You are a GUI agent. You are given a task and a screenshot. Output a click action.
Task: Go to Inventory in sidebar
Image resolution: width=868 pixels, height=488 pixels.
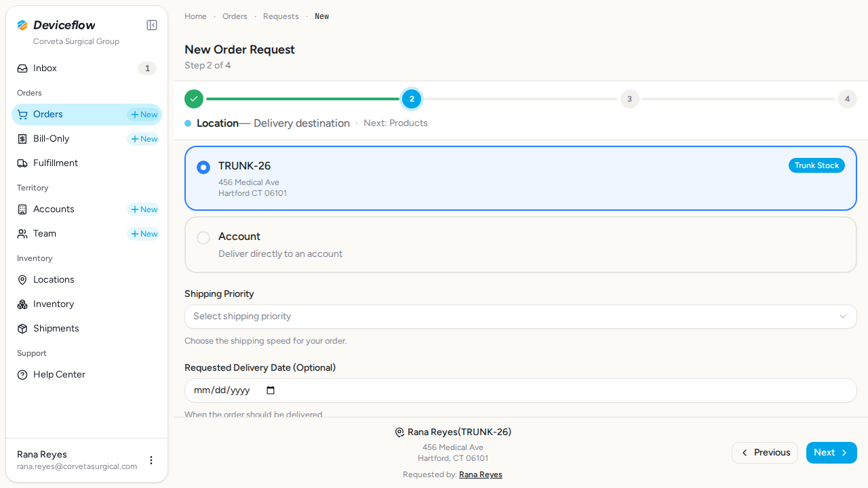click(87, 304)
